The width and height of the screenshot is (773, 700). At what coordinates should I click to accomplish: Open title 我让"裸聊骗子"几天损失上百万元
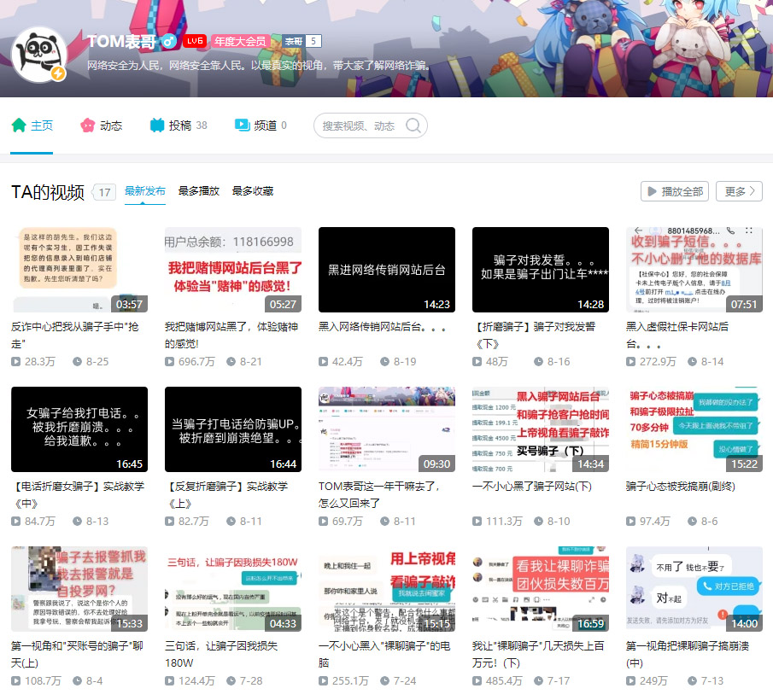click(538, 654)
